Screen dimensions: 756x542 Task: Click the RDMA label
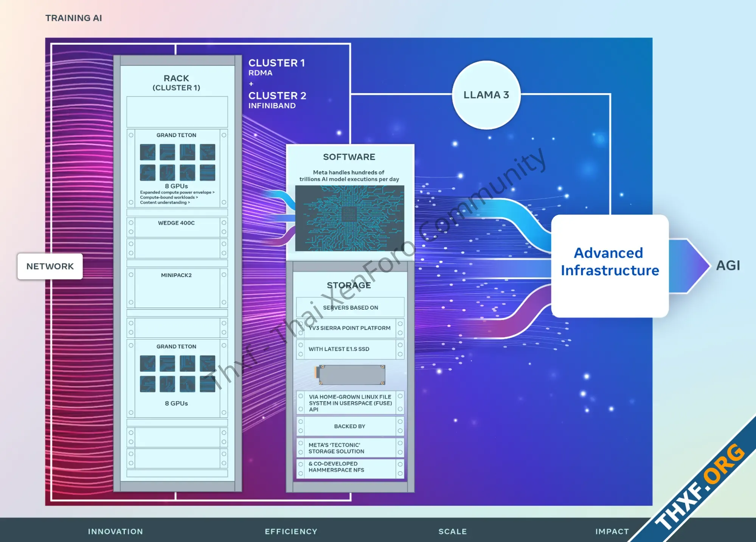tap(260, 73)
